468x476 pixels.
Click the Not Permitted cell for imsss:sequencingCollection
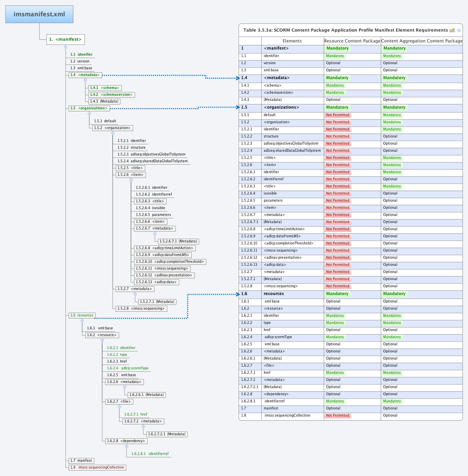pyautogui.click(x=338, y=416)
